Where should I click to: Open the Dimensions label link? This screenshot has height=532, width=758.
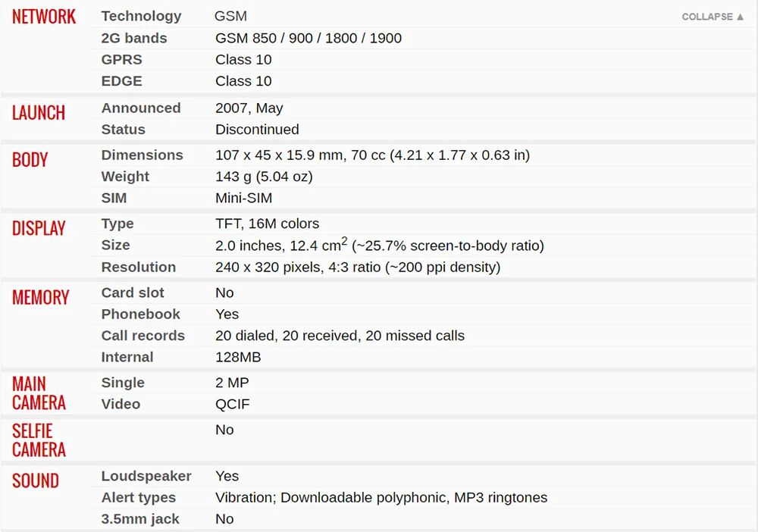pyautogui.click(x=143, y=155)
